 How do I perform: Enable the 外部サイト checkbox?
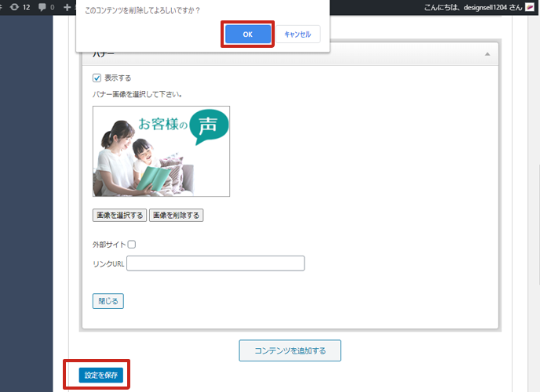coord(132,245)
